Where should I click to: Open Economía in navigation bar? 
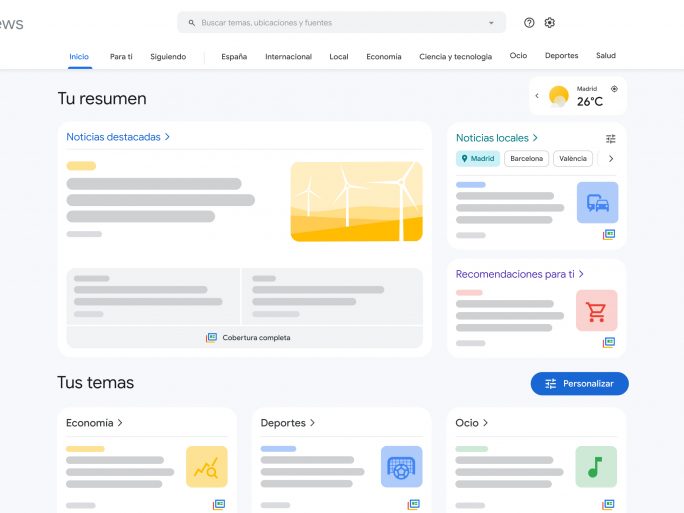(x=384, y=57)
